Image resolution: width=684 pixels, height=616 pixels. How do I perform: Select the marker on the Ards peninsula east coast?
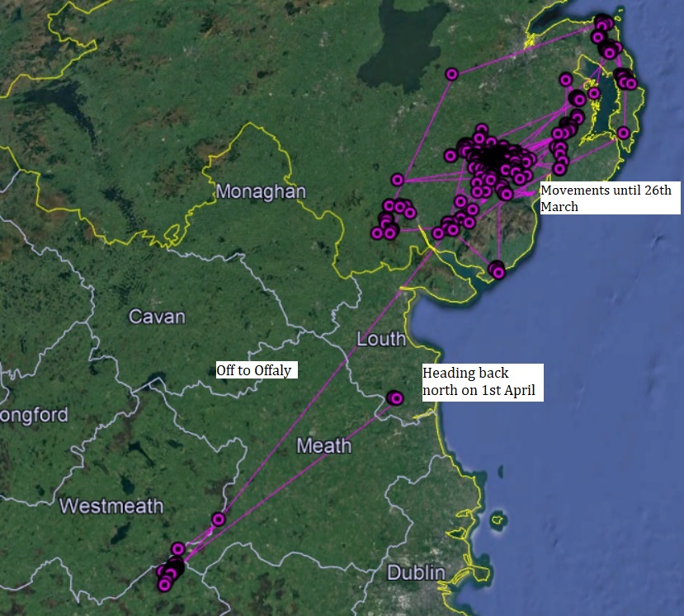[623, 133]
